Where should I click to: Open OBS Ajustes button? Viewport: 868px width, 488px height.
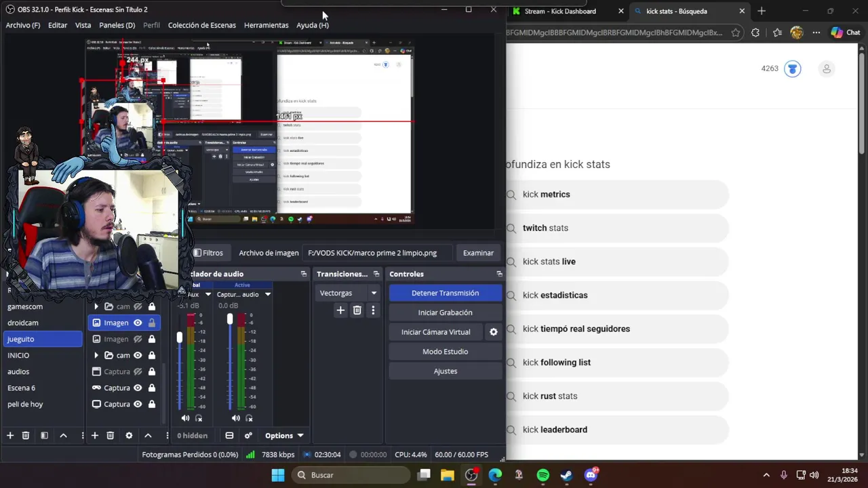pos(446,371)
